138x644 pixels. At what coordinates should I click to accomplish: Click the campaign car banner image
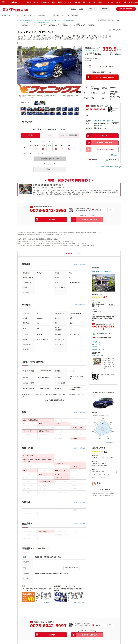tap(25, 189)
